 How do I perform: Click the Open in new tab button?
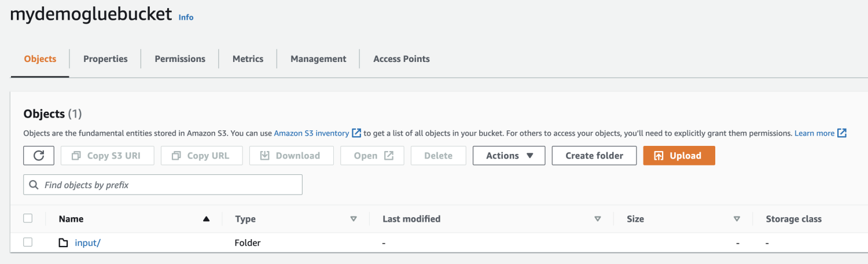pos(372,156)
